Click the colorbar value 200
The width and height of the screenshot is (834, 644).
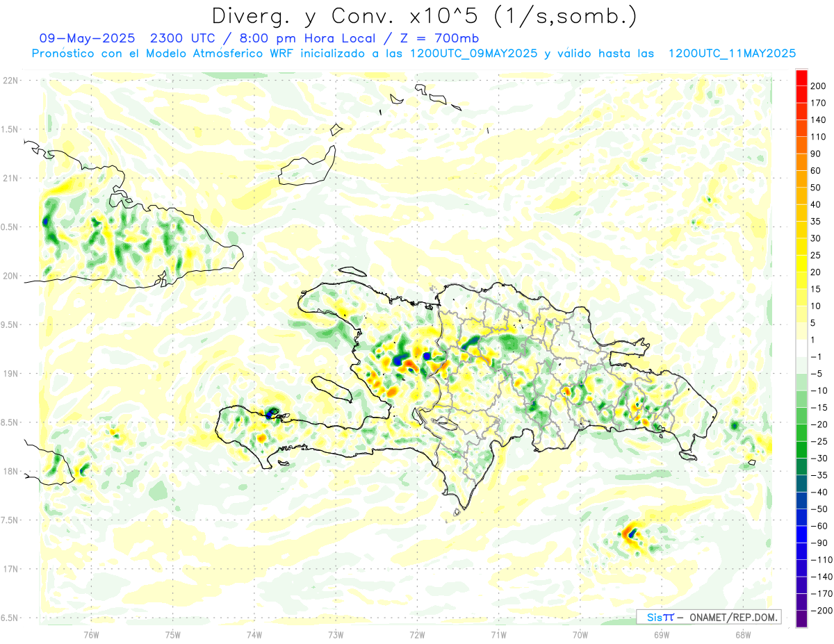click(x=819, y=86)
